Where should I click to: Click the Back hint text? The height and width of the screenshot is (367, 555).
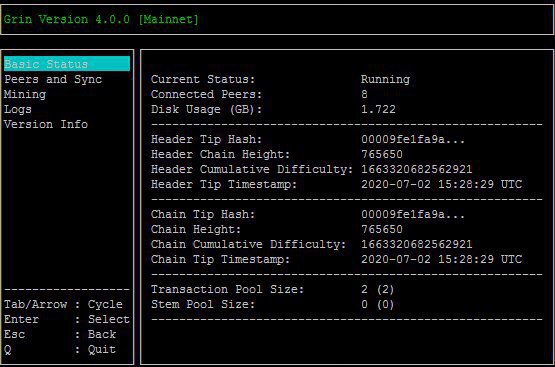[102, 334]
